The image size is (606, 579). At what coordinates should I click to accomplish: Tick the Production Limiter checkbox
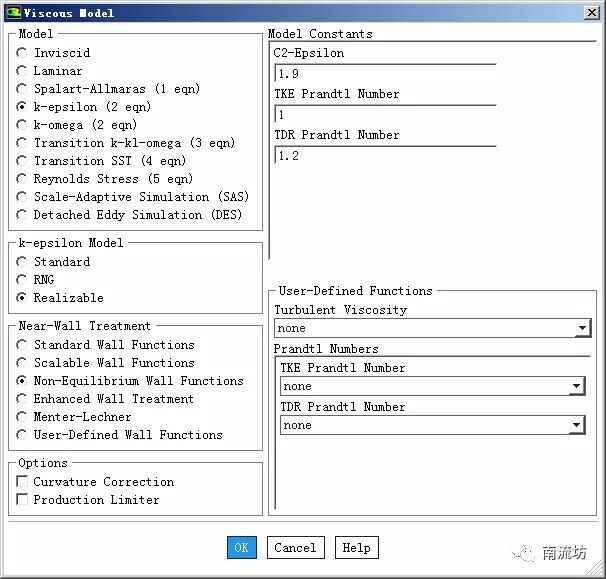click(x=22, y=500)
